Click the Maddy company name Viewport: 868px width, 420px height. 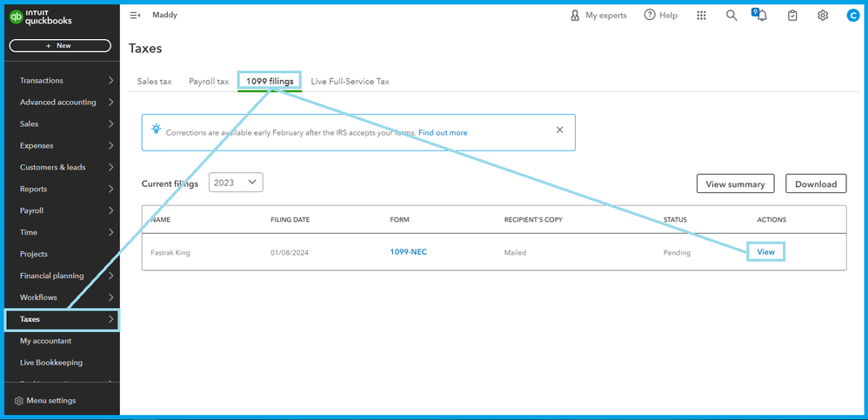pos(165,15)
